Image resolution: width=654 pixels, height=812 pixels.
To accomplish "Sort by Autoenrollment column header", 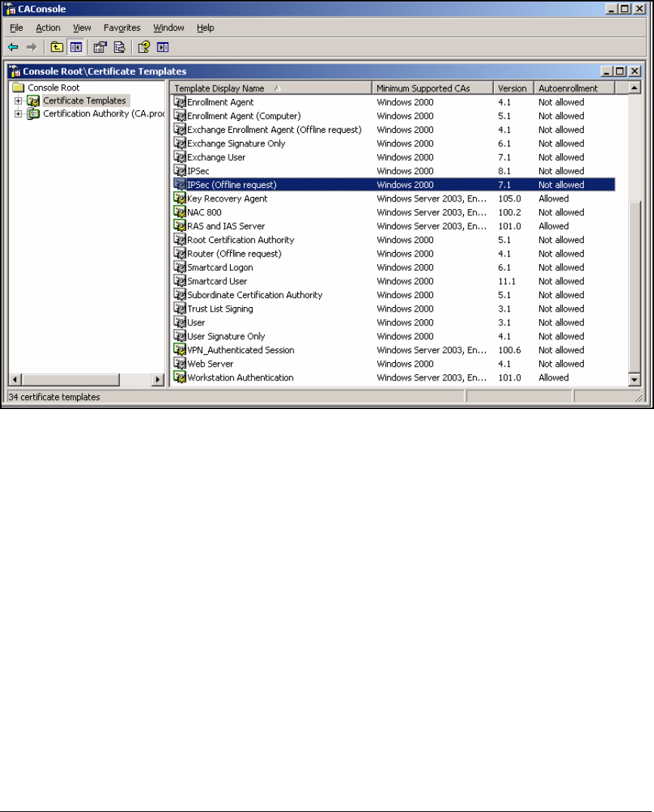I will click(x=574, y=88).
